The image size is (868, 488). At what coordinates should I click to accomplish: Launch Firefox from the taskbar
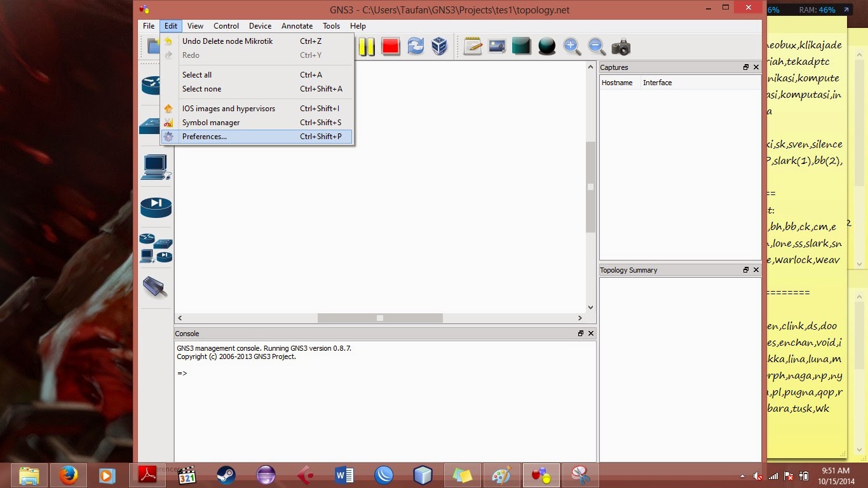pos(68,475)
